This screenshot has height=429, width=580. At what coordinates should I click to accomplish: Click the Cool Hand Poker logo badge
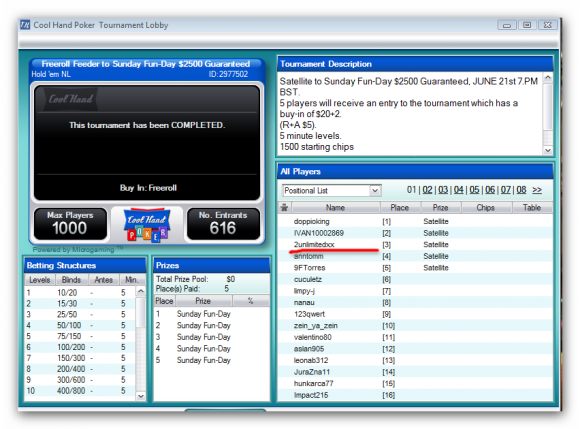147,225
